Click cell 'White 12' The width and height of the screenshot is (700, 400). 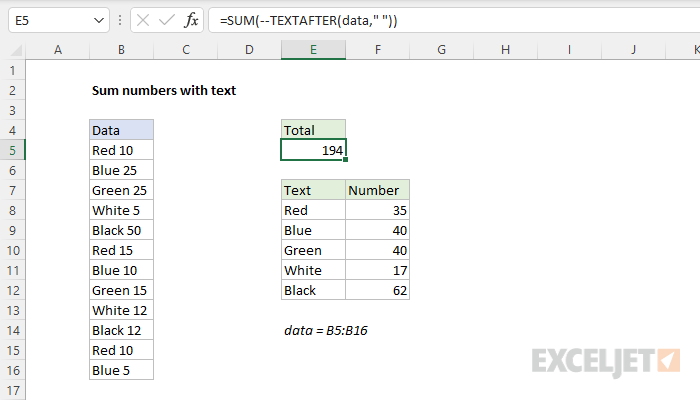point(121,310)
